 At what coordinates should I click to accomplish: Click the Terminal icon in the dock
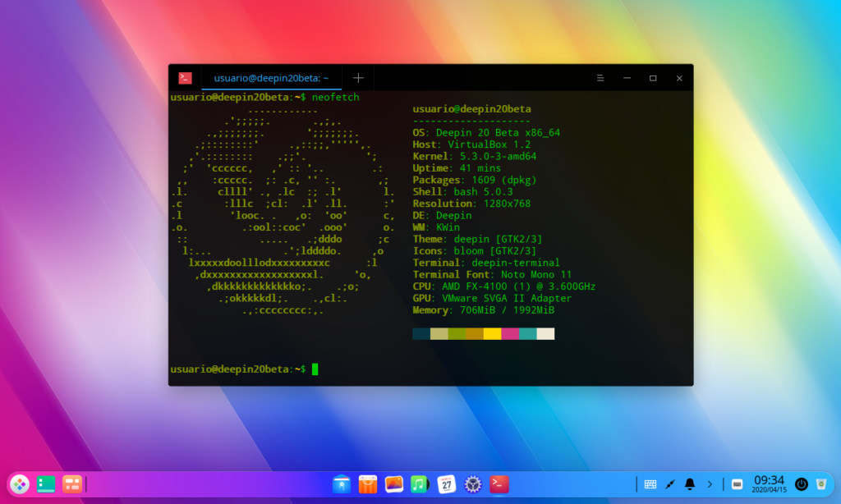point(499,484)
